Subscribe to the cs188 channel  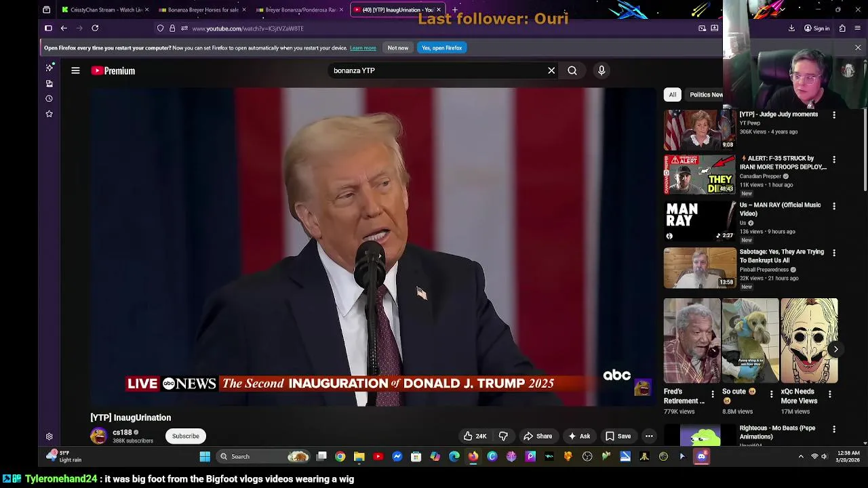(185, 436)
